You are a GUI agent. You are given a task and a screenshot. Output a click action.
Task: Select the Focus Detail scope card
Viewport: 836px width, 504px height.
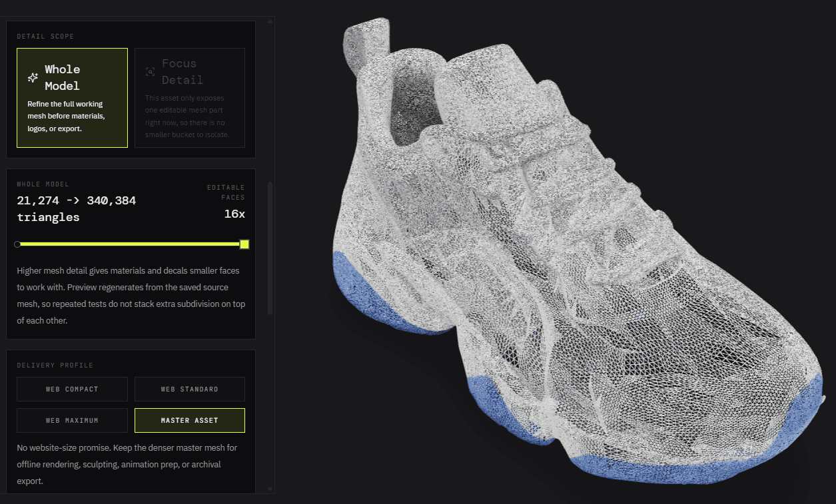pyautogui.click(x=190, y=98)
